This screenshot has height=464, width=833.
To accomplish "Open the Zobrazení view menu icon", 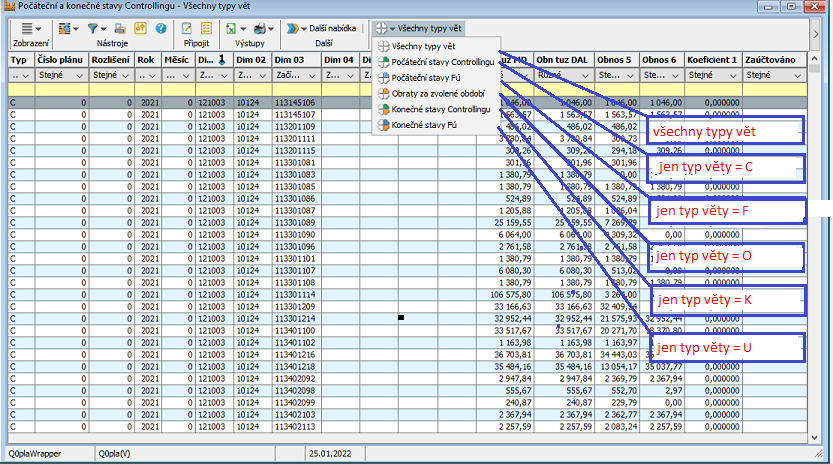I will pos(27,29).
